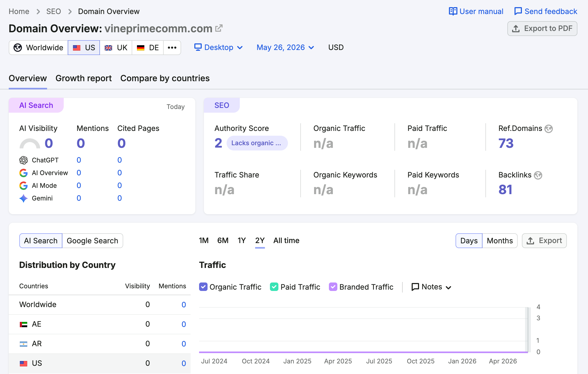Go to SEO breadcrumb
588x374 pixels.
tap(54, 11)
